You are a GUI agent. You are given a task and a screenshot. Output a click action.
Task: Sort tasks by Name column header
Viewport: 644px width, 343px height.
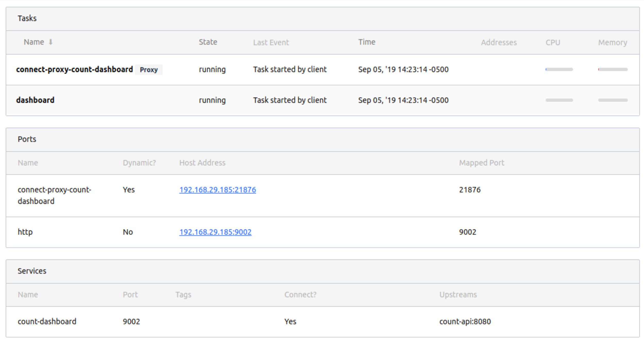click(34, 42)
